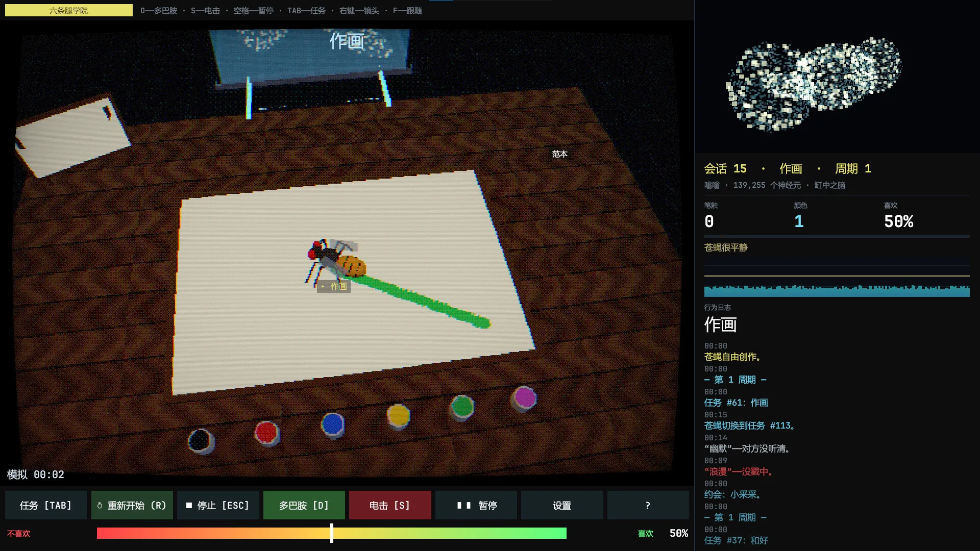This screenshot has height=551, width=980.
Task: Open the 设置 settings button
Action: coord(562,505)
